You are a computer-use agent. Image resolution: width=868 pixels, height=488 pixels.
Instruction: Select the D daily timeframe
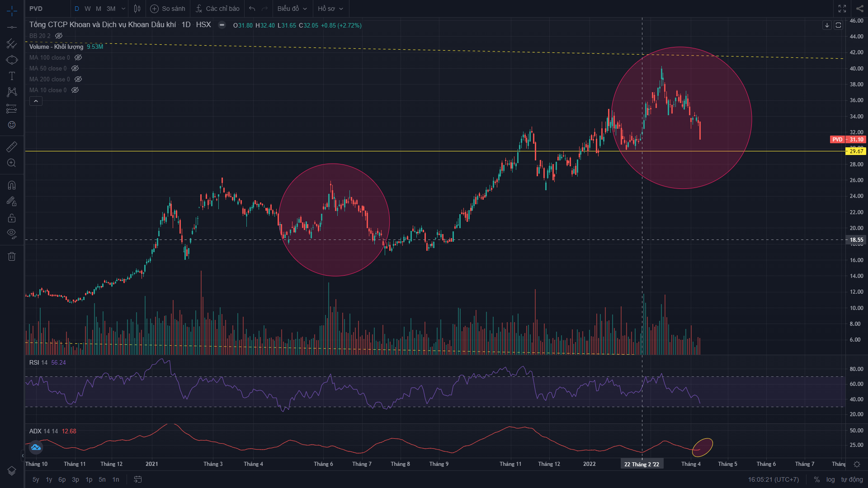tap(77, 9)
